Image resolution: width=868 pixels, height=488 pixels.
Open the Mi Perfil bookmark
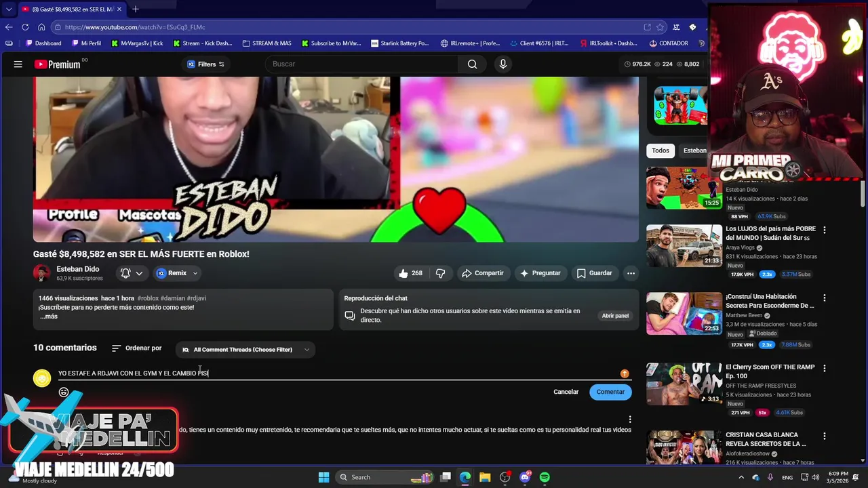click(x=86, y=43)
